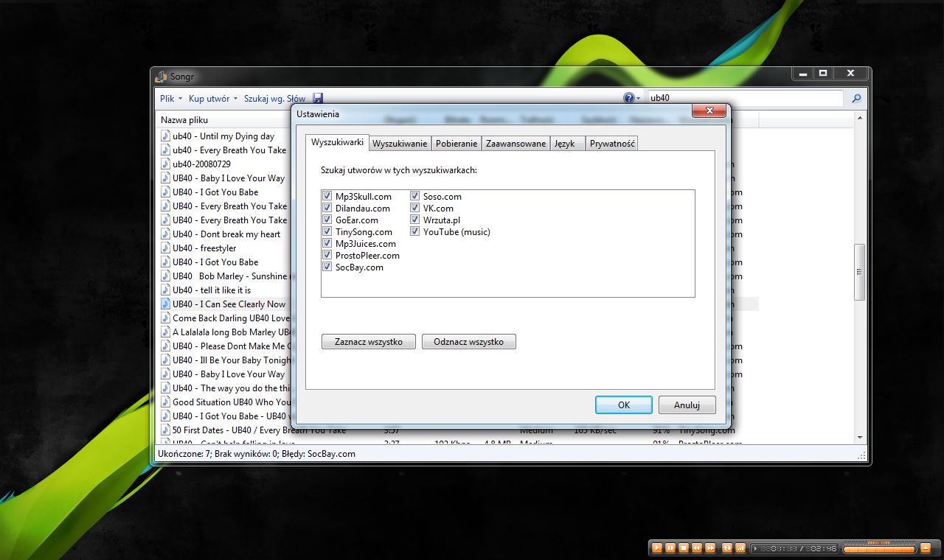Close the Ustawienia dialog with red X
Image resolution: width=944 pixels, height=560 pixels.
click(709, 111)
